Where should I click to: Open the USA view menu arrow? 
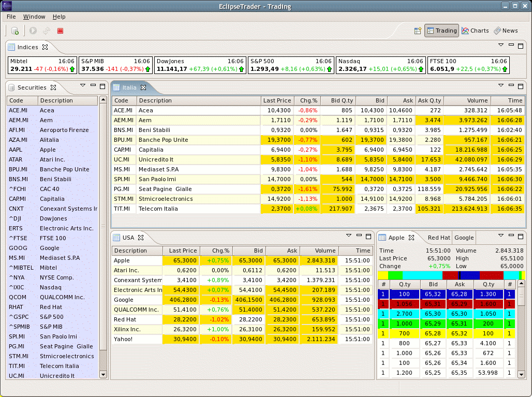pos(348,236)
